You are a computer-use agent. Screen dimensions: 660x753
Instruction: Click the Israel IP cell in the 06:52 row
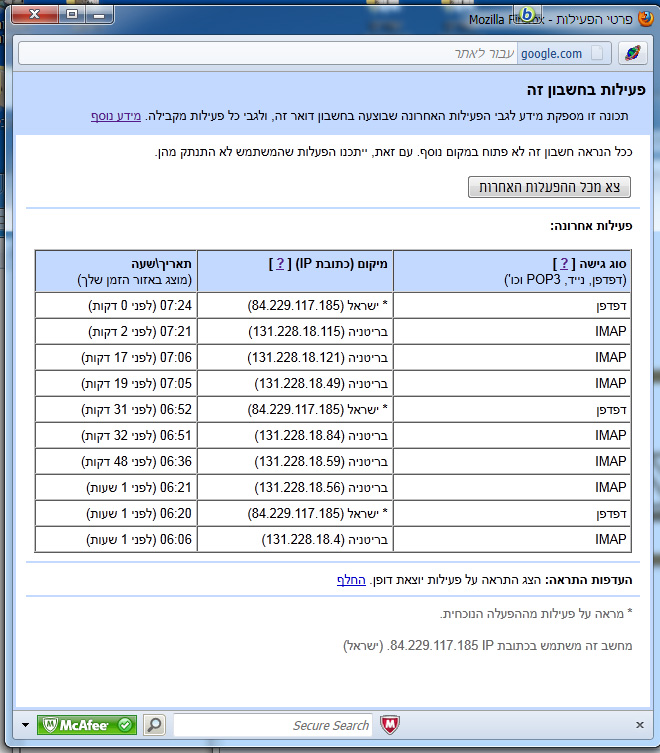click(x=295, y=409)
